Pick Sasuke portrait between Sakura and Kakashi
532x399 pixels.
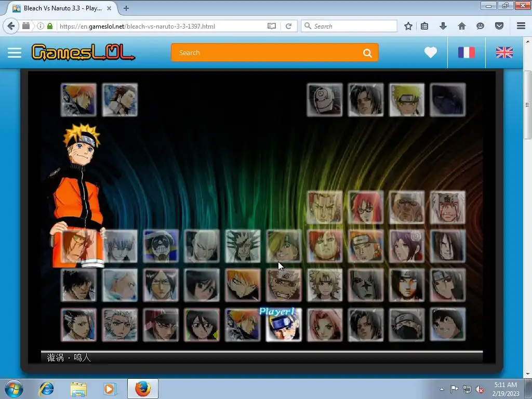coord(366,325)
